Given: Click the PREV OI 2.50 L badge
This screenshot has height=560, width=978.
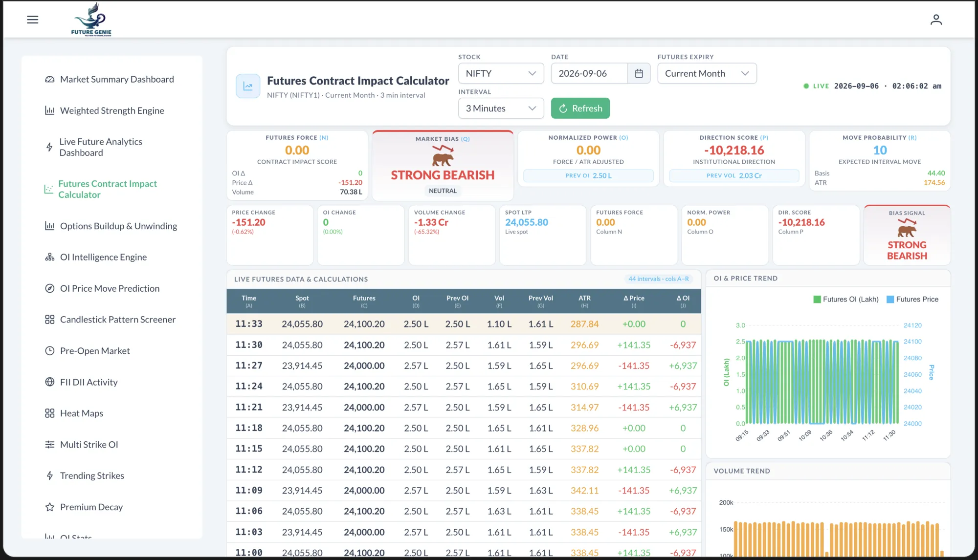Looking at the screenshot, I should coord(588,175).
